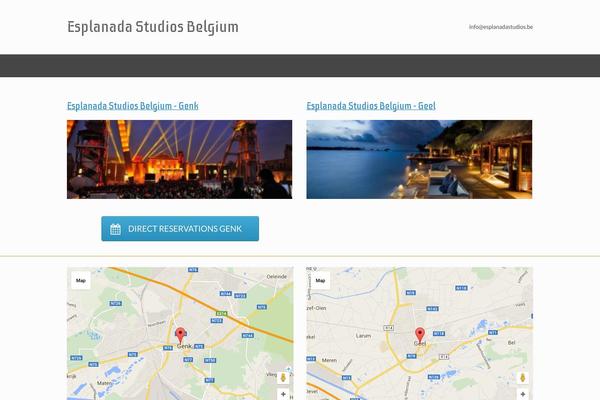Click the dark navigation bar
The width and height of the screenshot is (600, 400).
(300, 65)
